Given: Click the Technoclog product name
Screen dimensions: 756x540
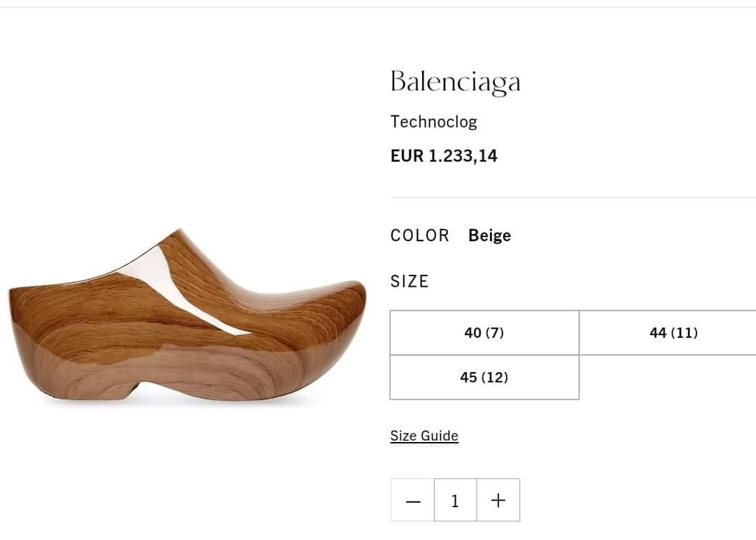Looking at the screenshot, I should pyautogui.click(x=434, y=122).
